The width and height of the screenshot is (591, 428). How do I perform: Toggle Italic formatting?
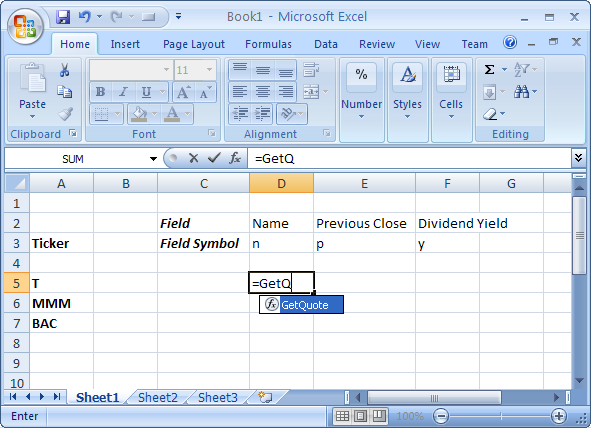pyautogui.click(x=123, y=92)
